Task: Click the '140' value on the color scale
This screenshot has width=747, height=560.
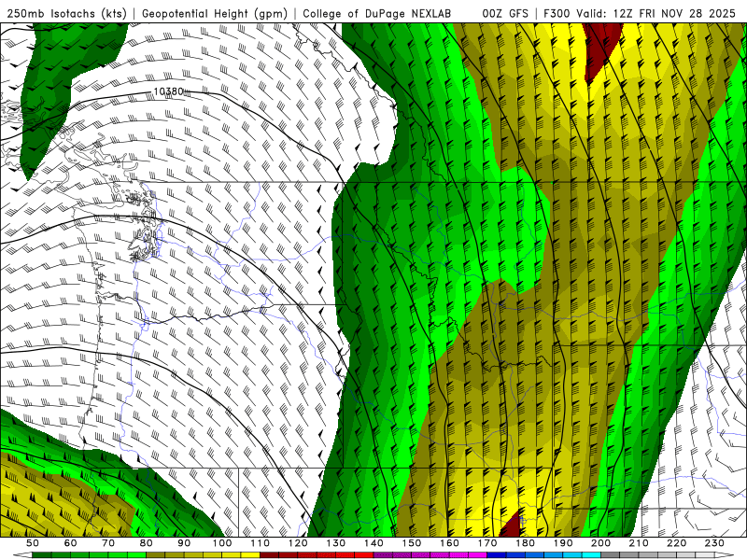Action: click(373, 543)
